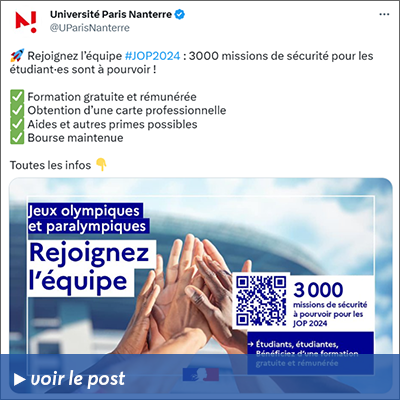Click the voir le post button
The width and height of the screenshot is (400, 400).
[x=70, y=379]
